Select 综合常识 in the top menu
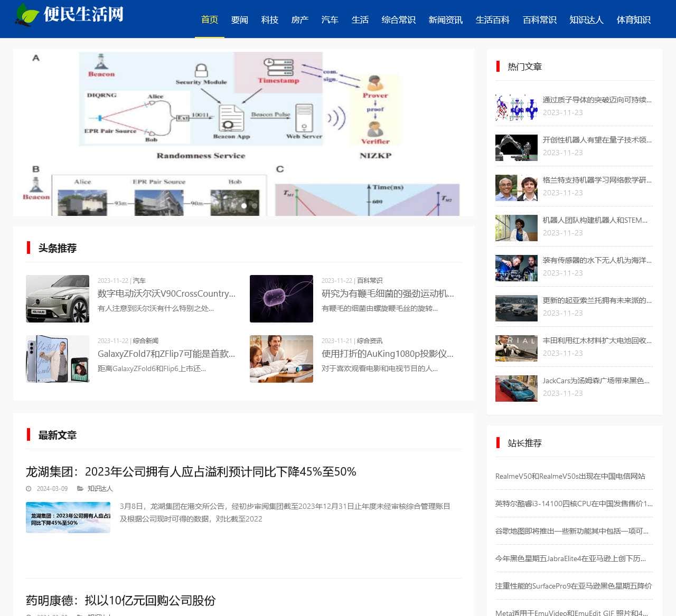 click(399, 20)
